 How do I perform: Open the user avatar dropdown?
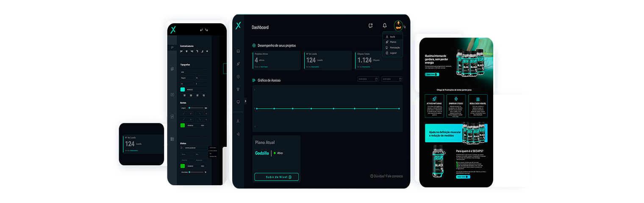(x=398, y=26)
